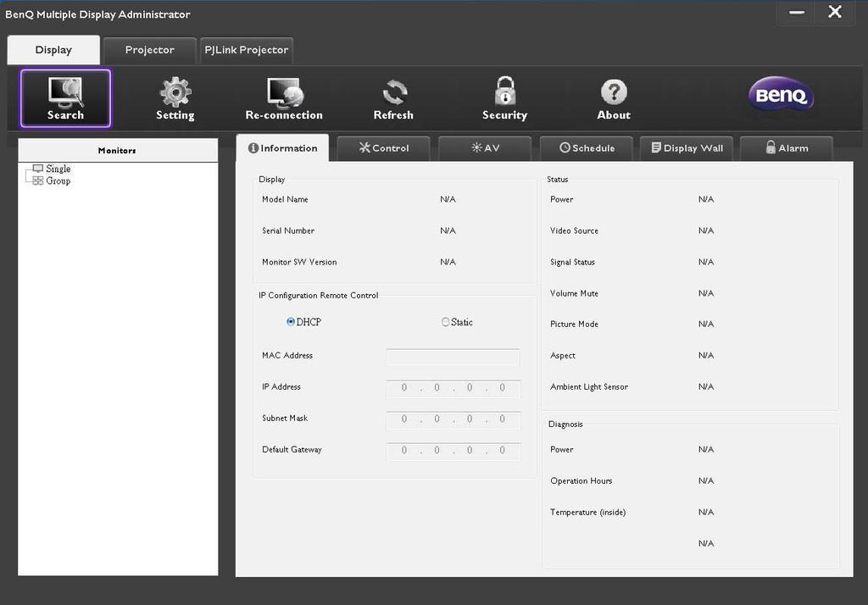Click the Video Source label
868x605 pixels.
574,230
